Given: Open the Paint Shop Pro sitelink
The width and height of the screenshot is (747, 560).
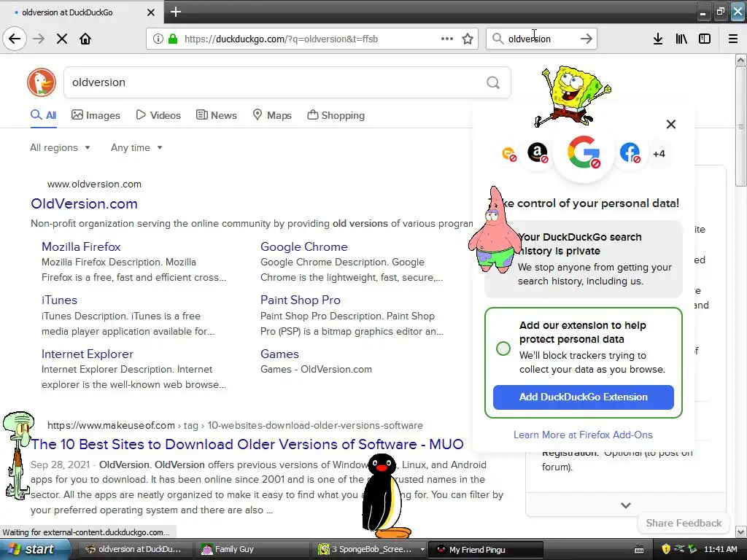Looking at the screenshot, I should [x=300, y=300].
